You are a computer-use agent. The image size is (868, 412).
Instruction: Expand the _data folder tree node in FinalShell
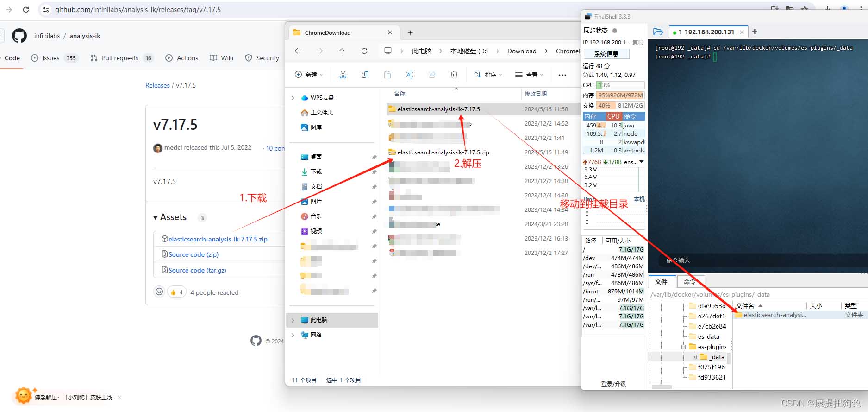(x=694, y=357)
